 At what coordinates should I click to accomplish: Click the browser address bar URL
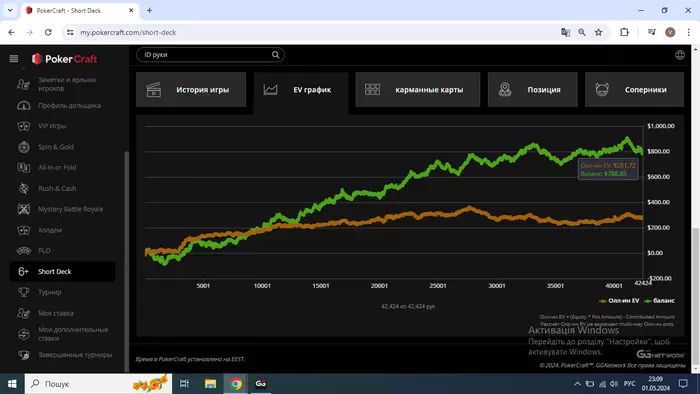(129, 32)
